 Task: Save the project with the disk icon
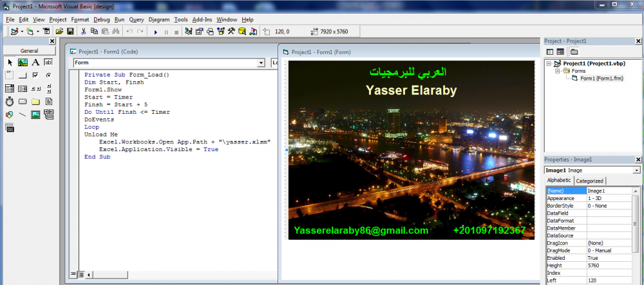[x=70, y=31]
